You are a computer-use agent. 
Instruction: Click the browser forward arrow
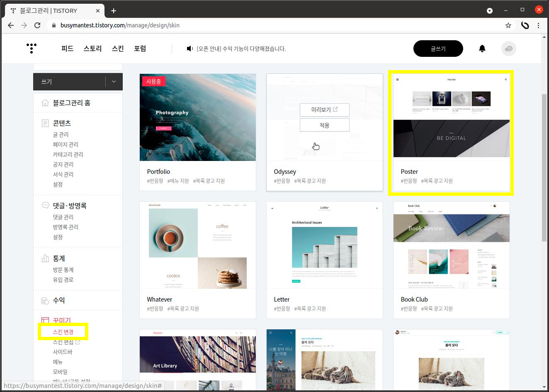click(x=24, y=25)
